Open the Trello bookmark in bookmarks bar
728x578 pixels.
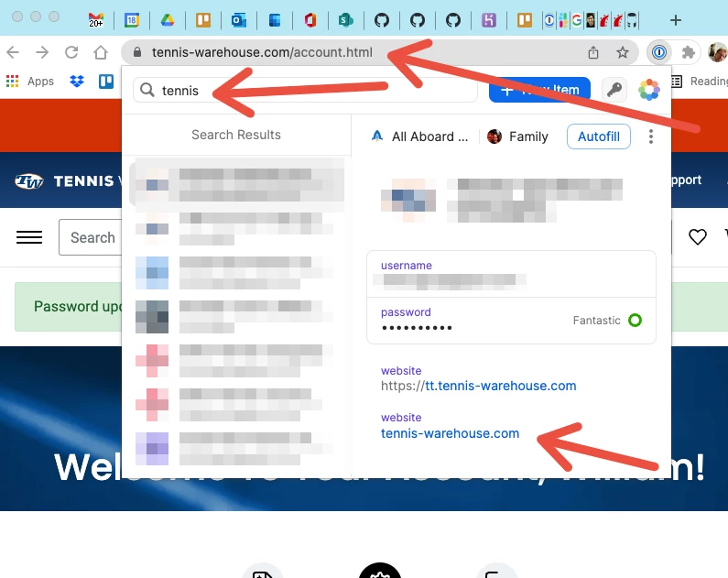(106, 82)
